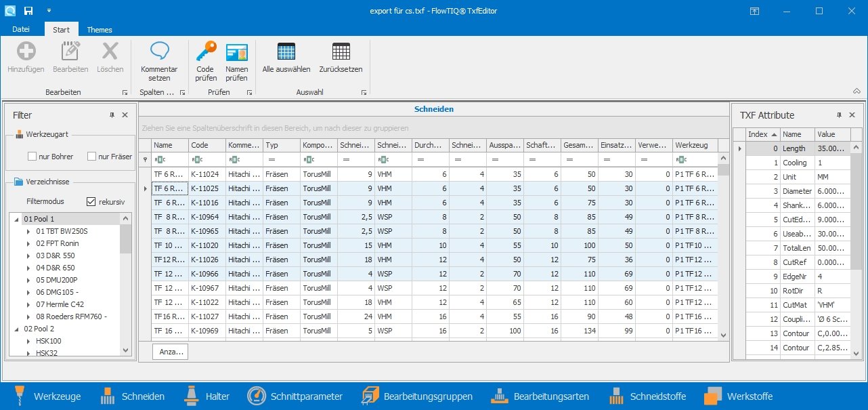Click the Namen prüfen icon
This screenshot has height=410, width=868.
(236, 52)
